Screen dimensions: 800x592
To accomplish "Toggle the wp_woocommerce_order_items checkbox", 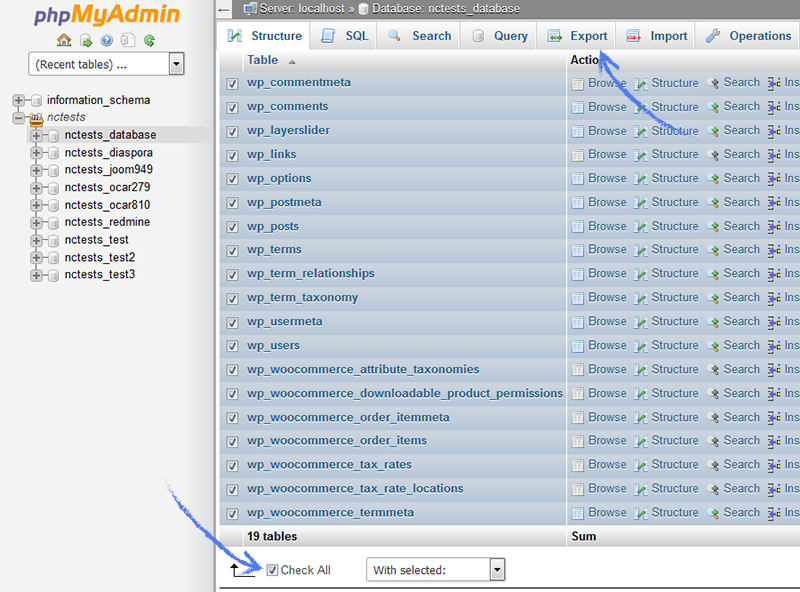I will (x=232, y=442).
